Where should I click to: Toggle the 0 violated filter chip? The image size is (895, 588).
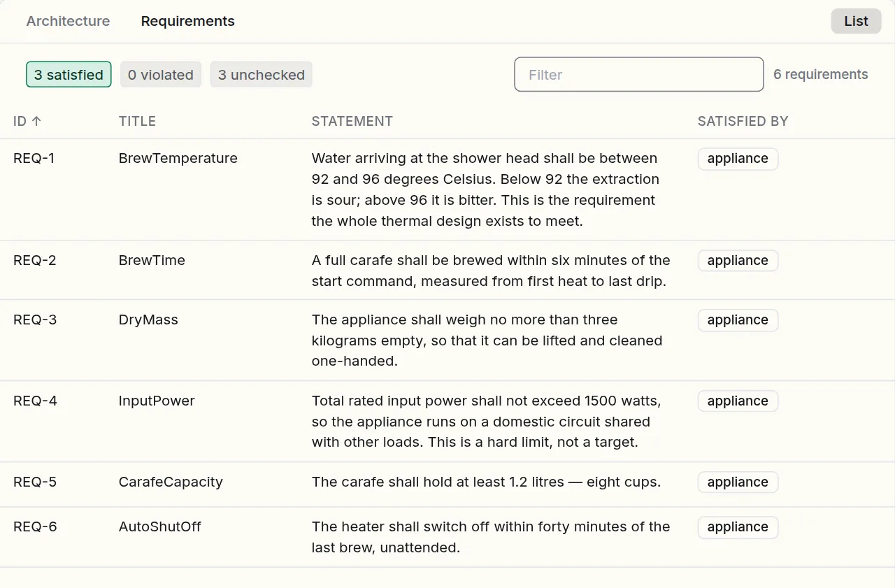pyautogui.click(x=161, y=75)
